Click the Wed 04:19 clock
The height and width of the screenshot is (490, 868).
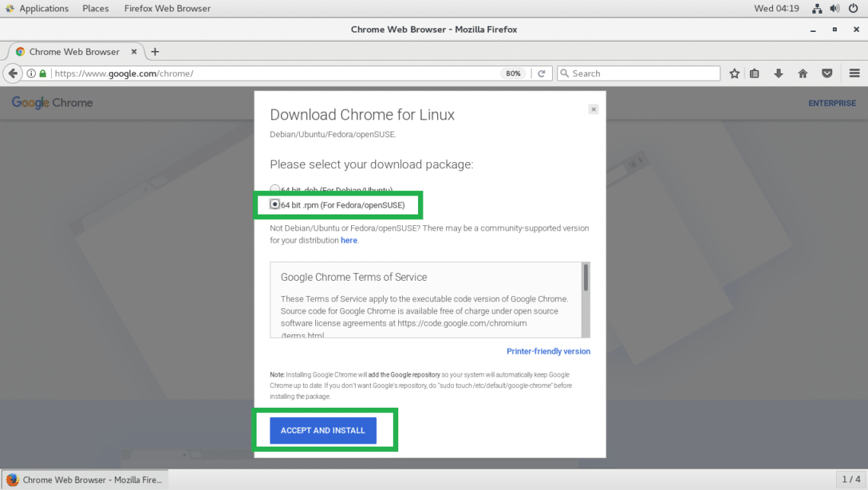point(776,8)
